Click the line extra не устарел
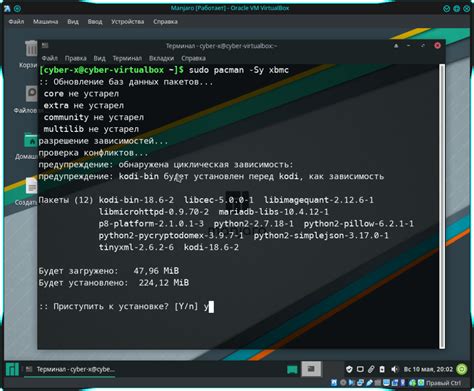Screen dimensions: 474x391 [x=84, y=105]
